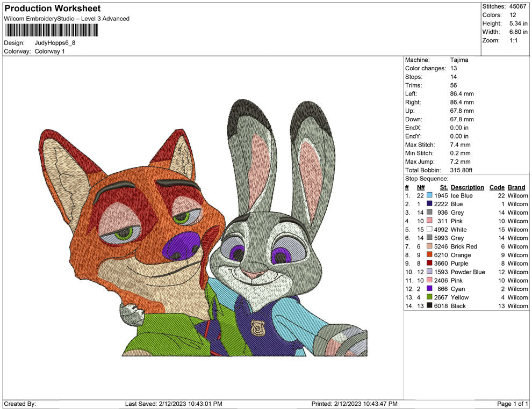Click the Yellow stop color swatch
The image size is (532, 409).
tap(429, 297)
